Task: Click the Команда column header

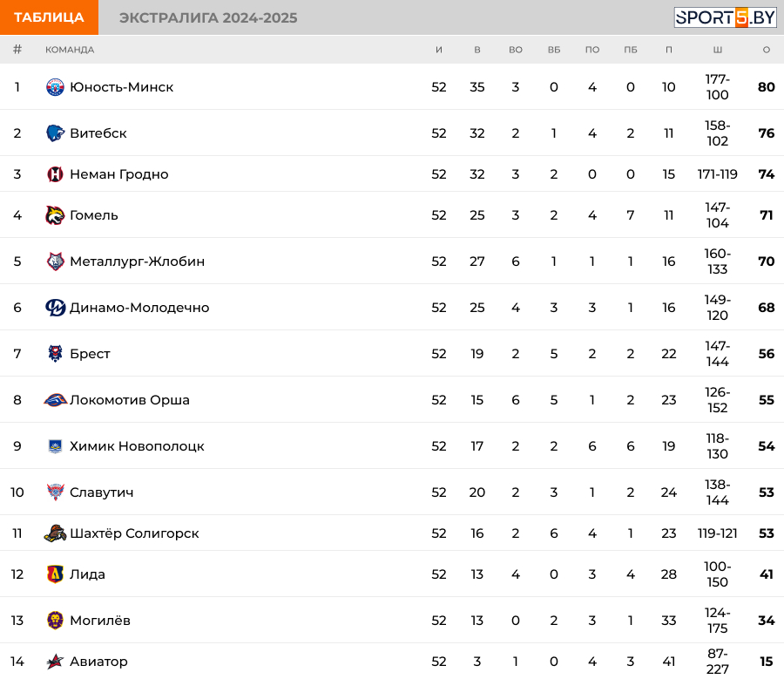Action: 70,50
